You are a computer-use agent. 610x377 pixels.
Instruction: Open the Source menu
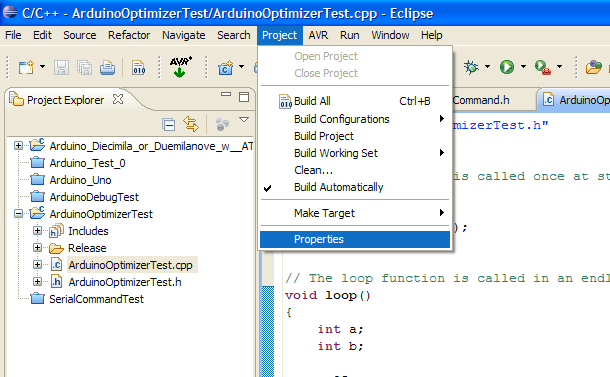pos(79,35)
